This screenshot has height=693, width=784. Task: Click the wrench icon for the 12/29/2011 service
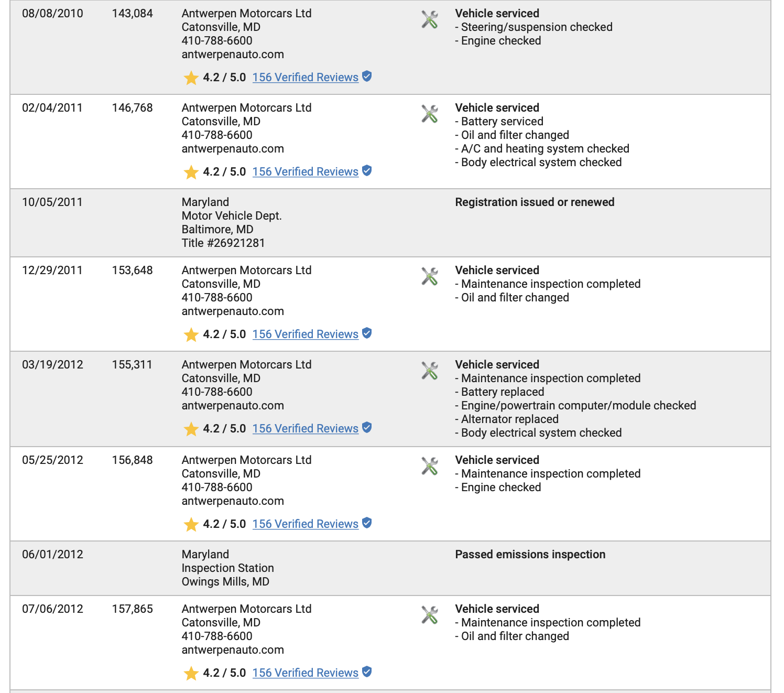[430, 277]
